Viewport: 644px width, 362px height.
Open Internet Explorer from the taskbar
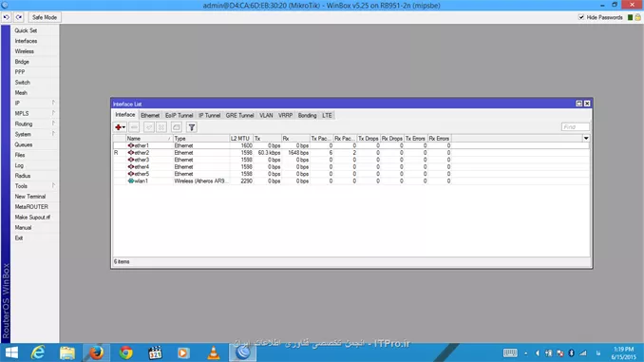pos(38,352)
